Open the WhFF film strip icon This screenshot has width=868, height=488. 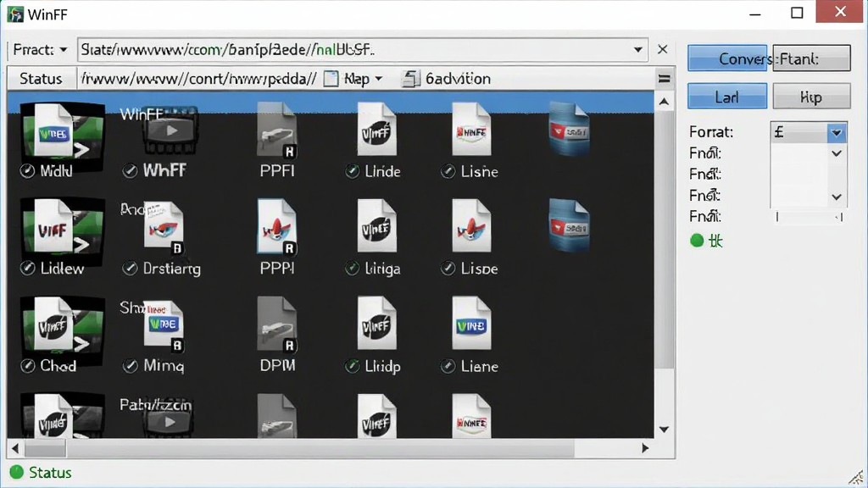[x=170, y=130]
